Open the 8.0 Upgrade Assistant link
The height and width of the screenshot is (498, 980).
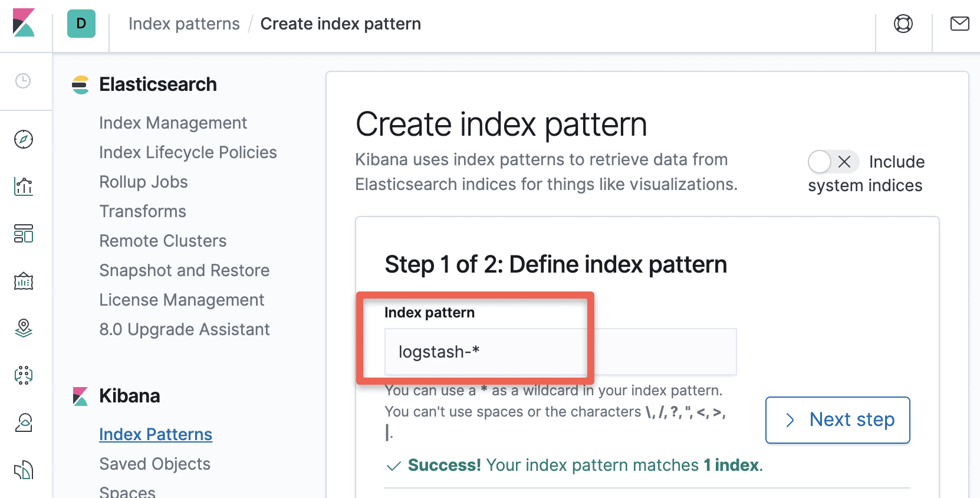[185, 329]
